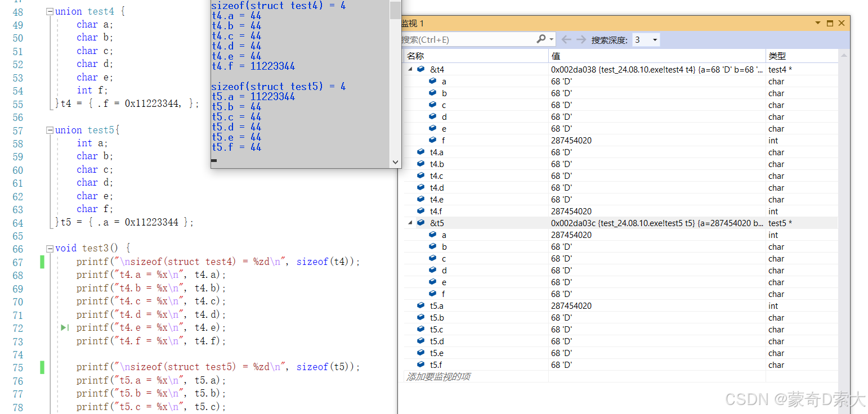
Task: Click the variable icon next to t4.f
Action: coord(420,211)
